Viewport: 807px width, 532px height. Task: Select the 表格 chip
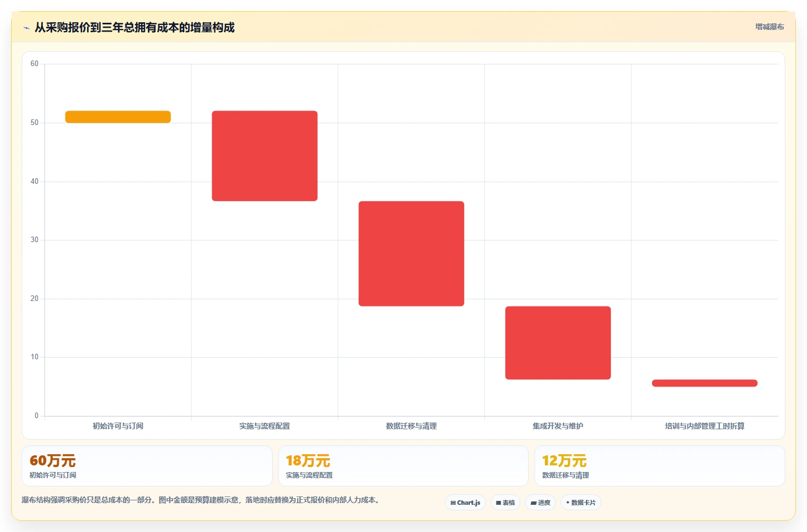505,503
